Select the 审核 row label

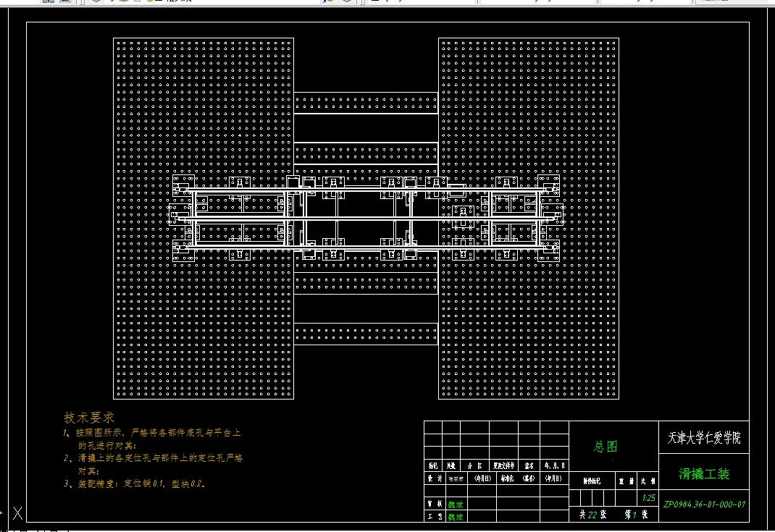point(435,504)
